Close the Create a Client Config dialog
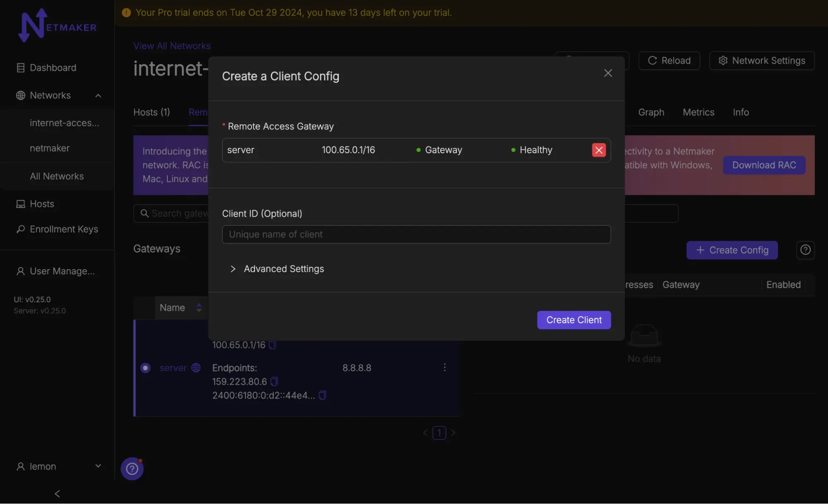828x504 pixels. point(608,73)
